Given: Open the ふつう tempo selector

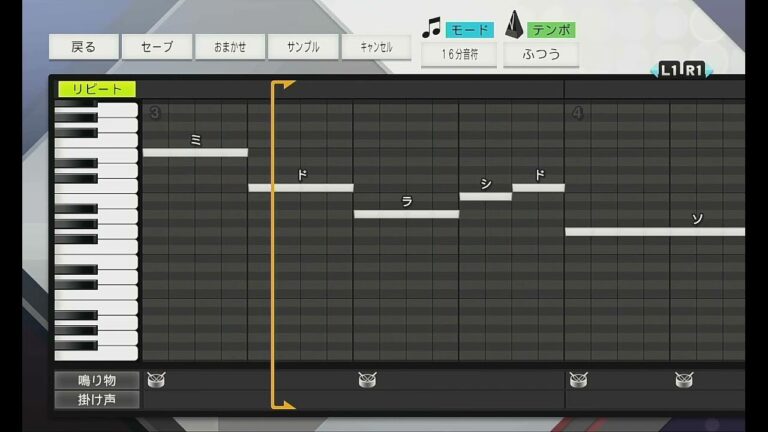Looking at the screenshot, I should pos(540,54).
